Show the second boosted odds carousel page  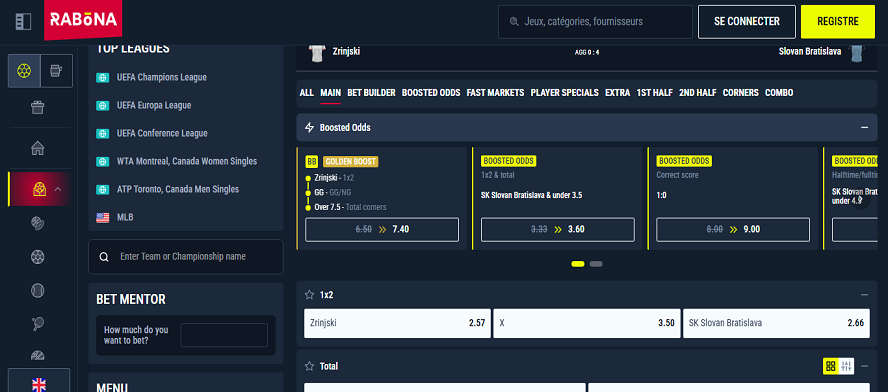point(596,264)
